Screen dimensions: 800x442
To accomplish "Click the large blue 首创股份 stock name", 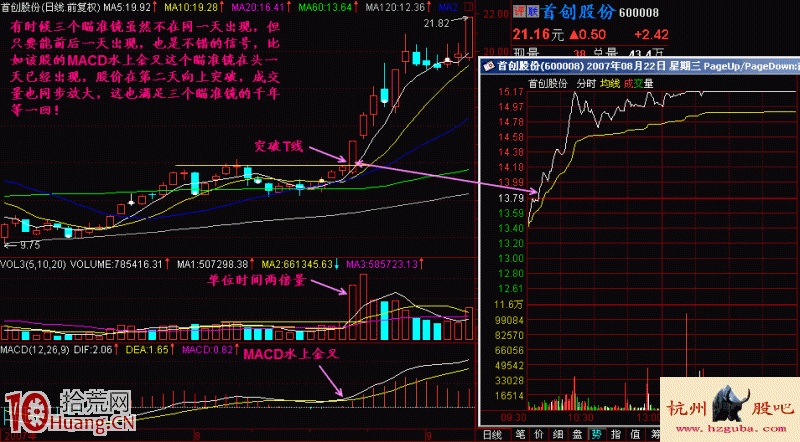I will (x=578, y=11).
